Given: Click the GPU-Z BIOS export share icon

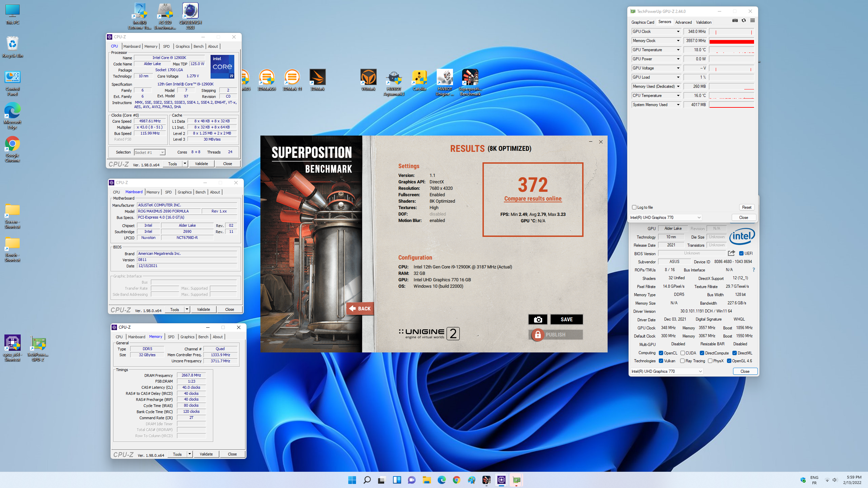Looking at the screenshot, I should click(731, 253).
